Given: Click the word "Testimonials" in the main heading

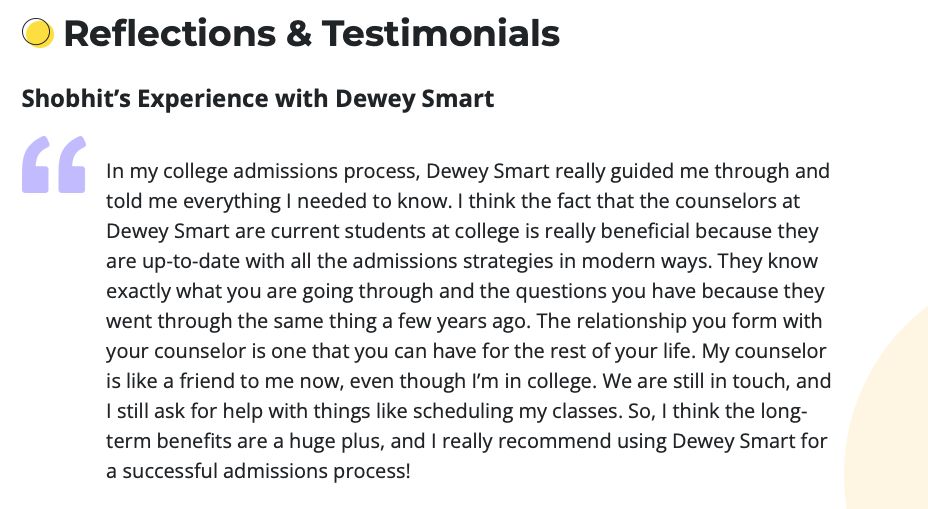Looking at the screenshot, I should (440, 34).
